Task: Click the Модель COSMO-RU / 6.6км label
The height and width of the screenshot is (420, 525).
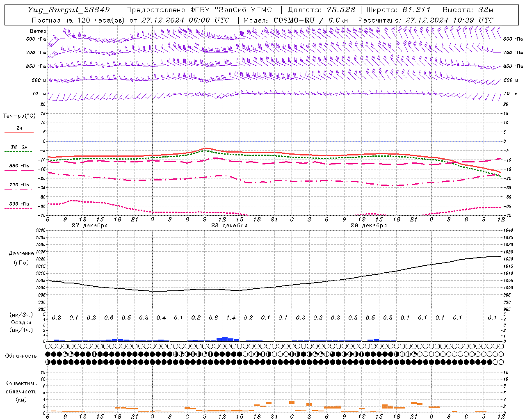Action: coord(296,20)
